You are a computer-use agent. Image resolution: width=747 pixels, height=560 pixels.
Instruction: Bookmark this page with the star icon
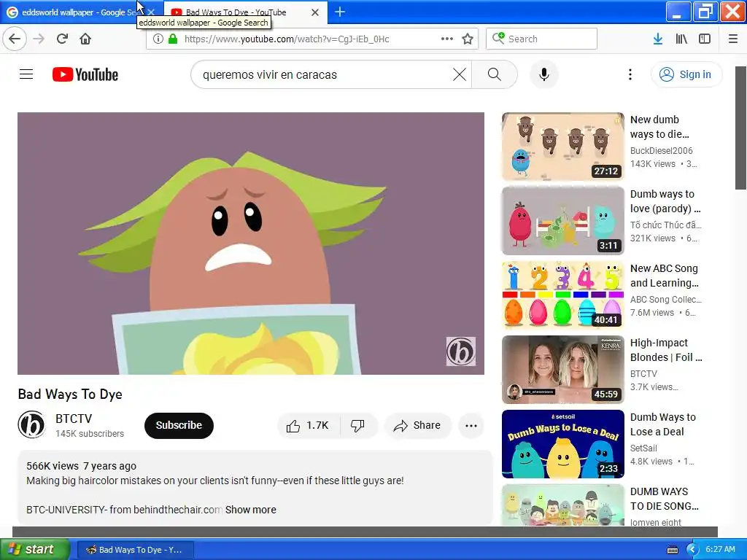pos(468,39)
